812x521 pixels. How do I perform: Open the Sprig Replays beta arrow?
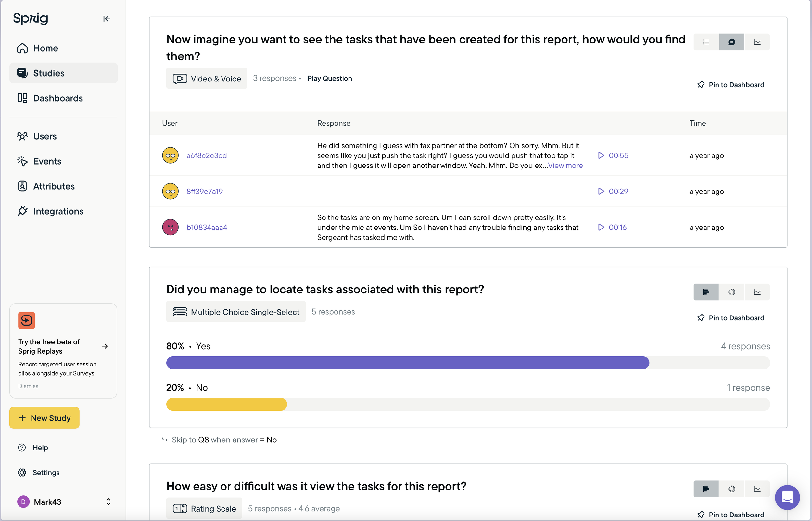(105, 346)
